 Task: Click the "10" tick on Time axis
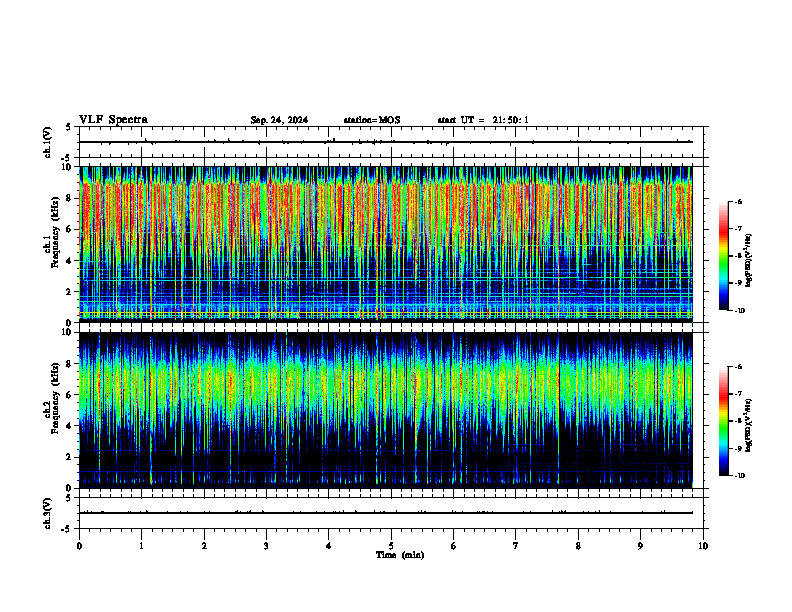point(703,546)
